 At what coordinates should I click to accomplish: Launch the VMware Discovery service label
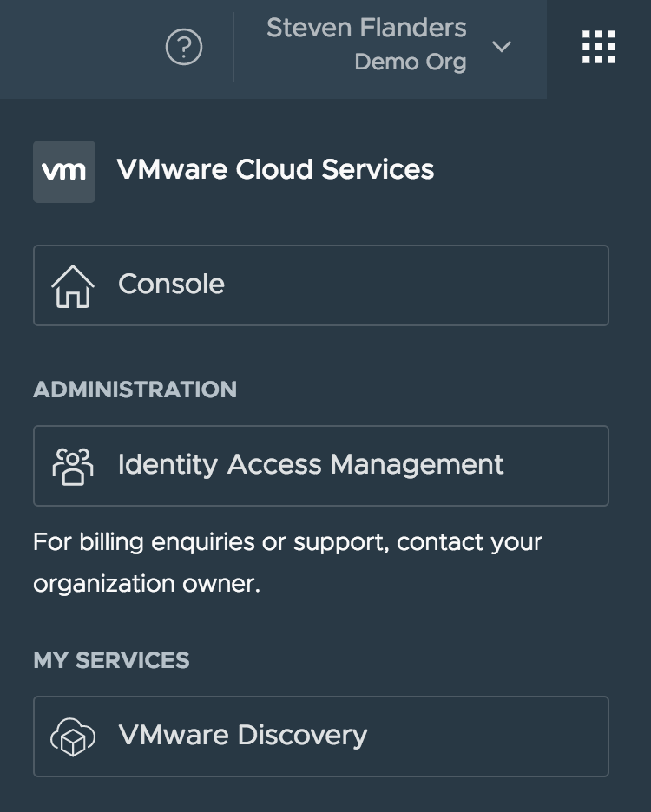(x=243, y=736)
